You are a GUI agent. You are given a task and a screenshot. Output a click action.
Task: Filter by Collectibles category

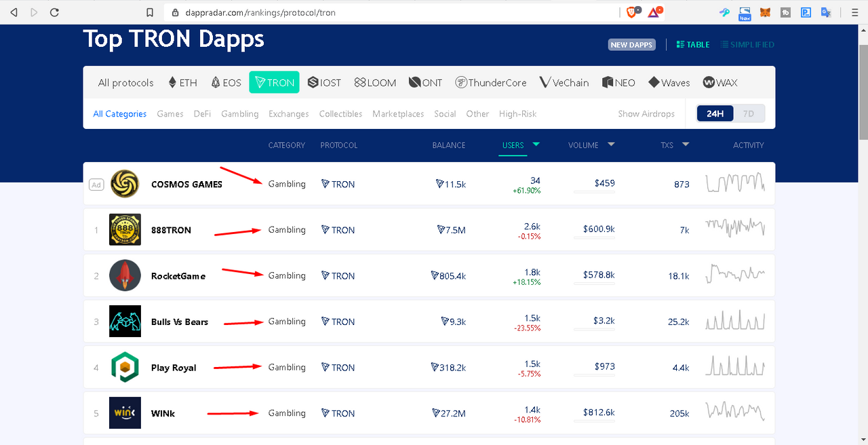(x=340, y=114)
